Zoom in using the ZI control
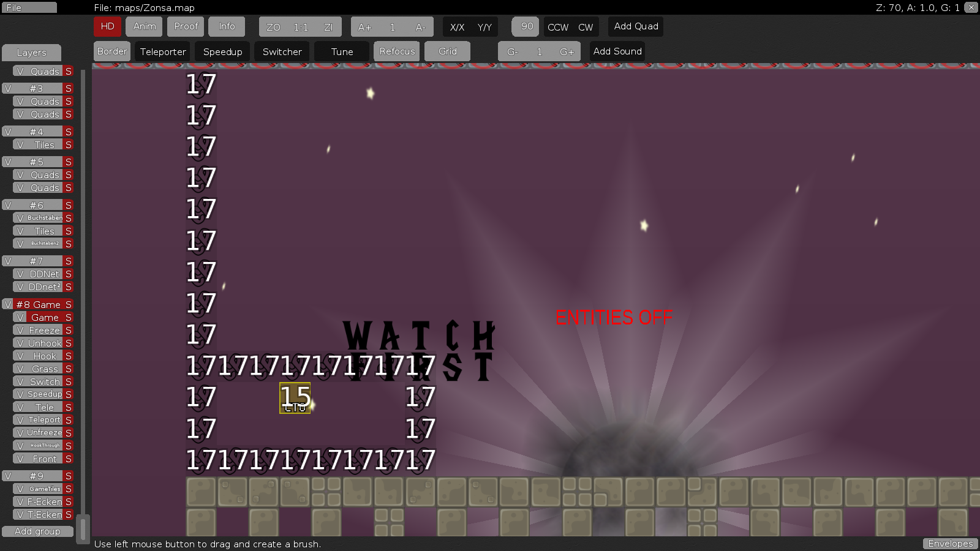This screenshot has height=551, width=980. [328, 26]
